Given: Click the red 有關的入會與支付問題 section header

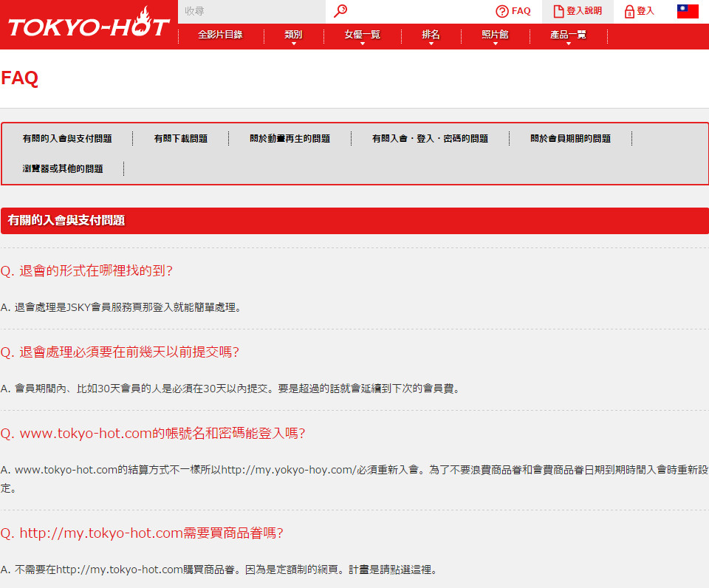Looking at the screenshot, I should [x=354, y=221].
